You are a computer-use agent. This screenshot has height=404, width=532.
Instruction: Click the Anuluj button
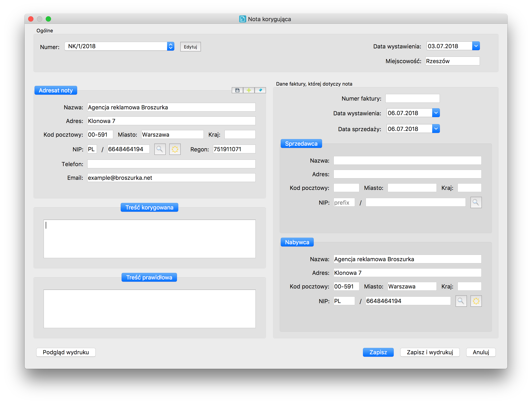click(x=481, y=352)
